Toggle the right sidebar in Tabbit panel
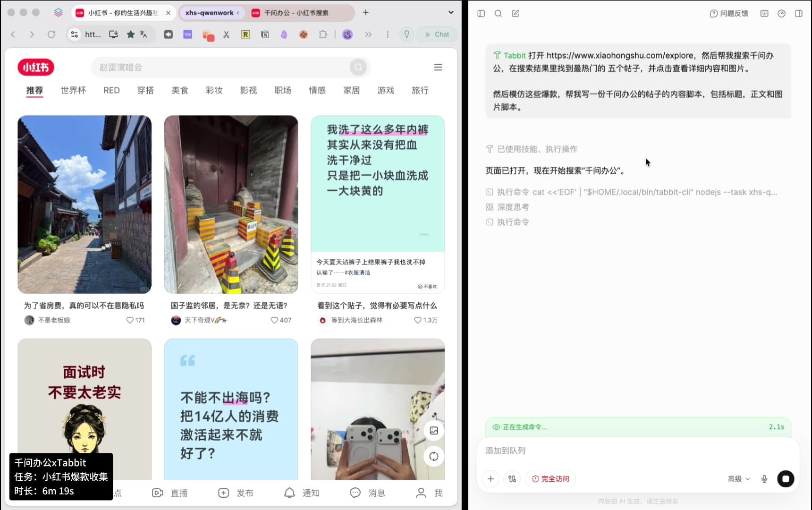Image resolution: width=812 pixels, height=510 pixels. (x=799, y=14)
